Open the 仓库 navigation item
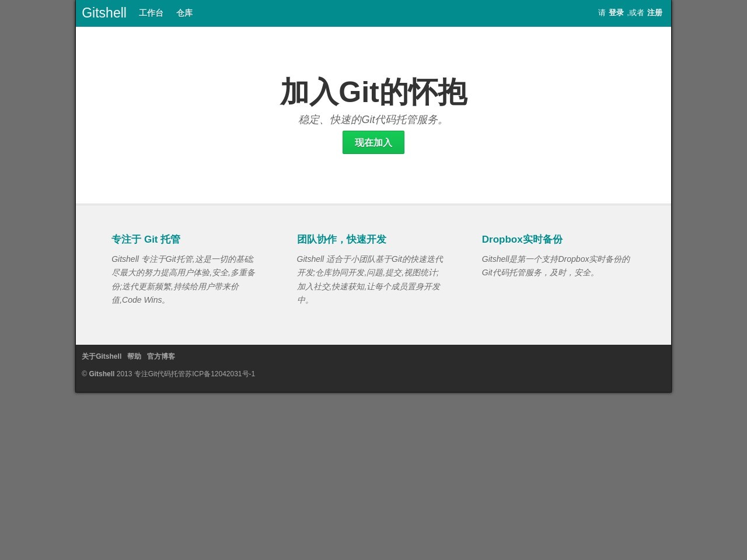 click(x=184, y=13)
